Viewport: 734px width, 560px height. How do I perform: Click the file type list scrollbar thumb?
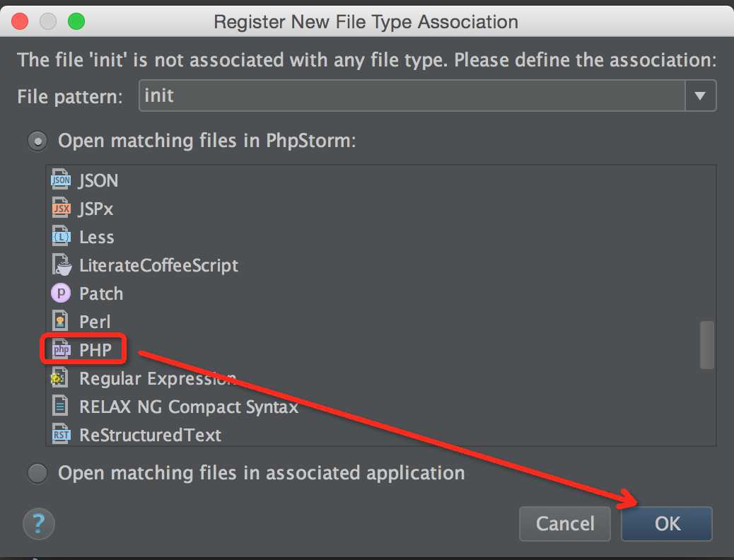point(706,345)
